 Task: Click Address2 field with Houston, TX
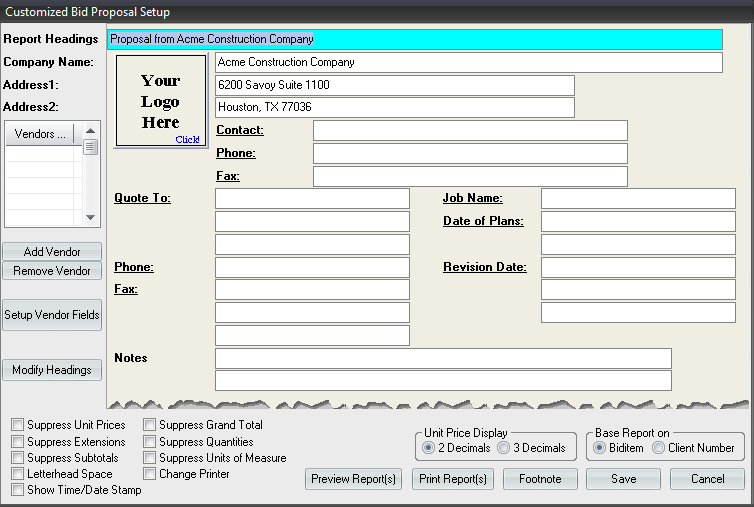tap(395, 107)
